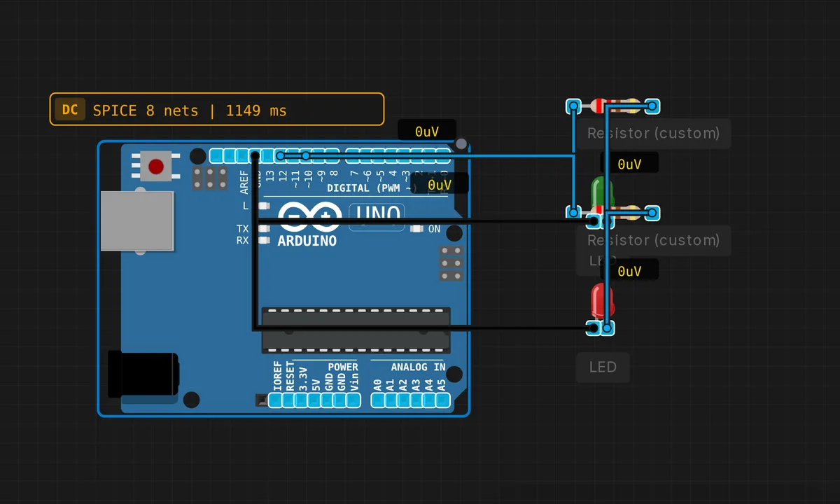Click digital pin 4 header
This screenshot has height=504, width=840.
pos(393,155)
